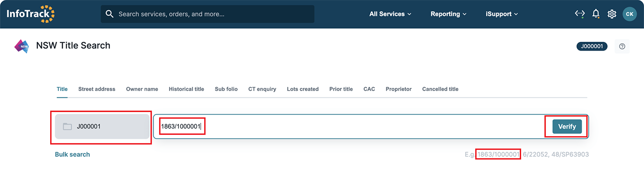Viewport: 644px width, 195px height.
Task: Open the settings gear icon
Action: point(612,14)
